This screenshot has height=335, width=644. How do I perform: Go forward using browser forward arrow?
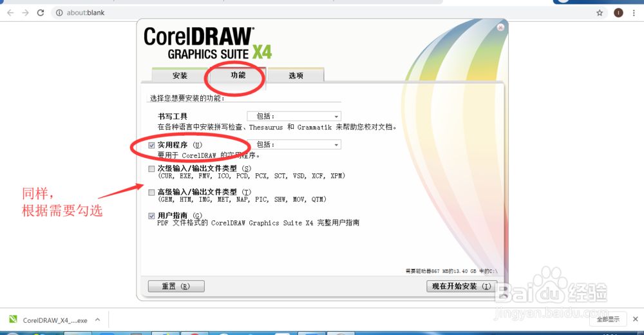pyautogui.click(x=26, y=13)
